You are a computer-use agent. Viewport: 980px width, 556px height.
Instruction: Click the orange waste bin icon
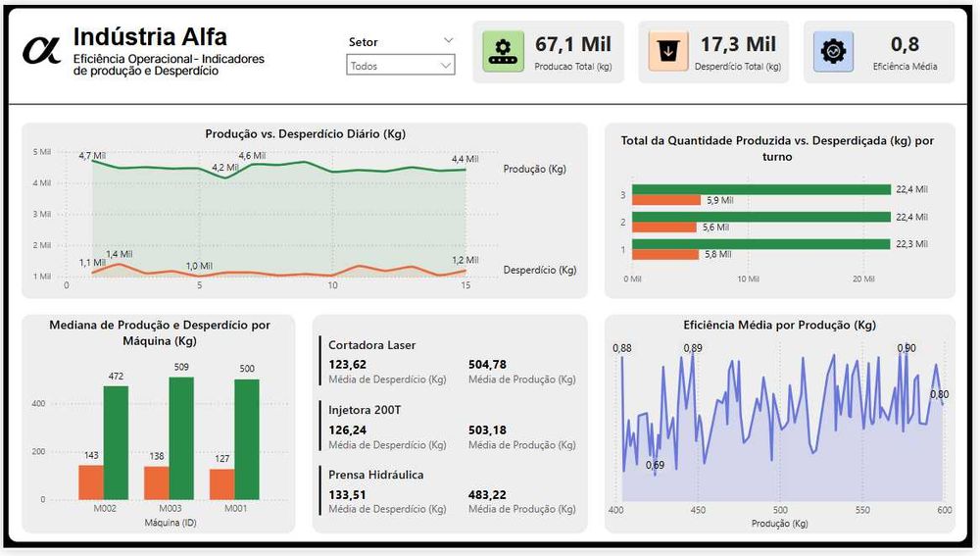(x=668, y=51)
